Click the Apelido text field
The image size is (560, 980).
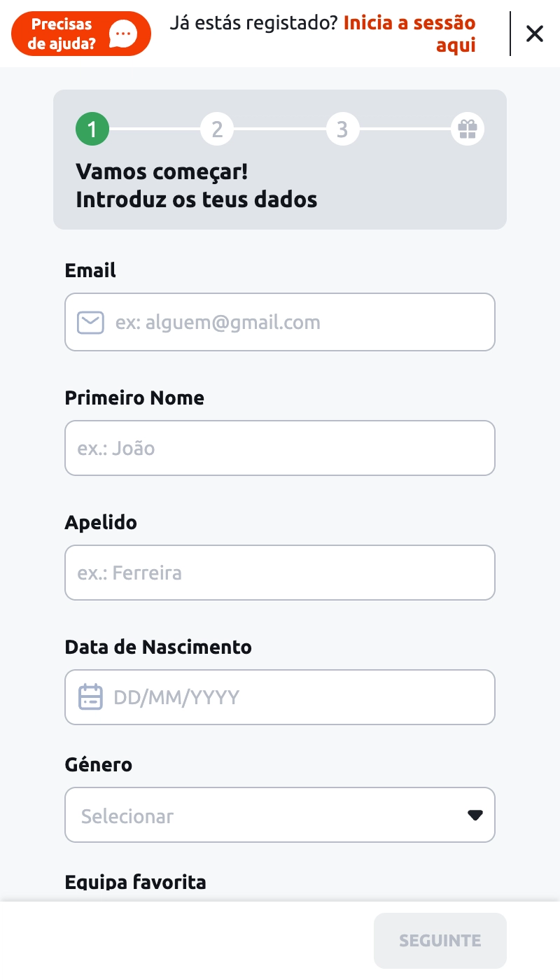pos(280,573)
